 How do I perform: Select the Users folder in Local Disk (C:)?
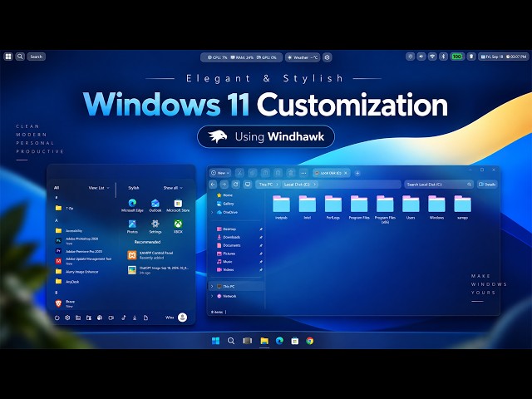[411, 207]
